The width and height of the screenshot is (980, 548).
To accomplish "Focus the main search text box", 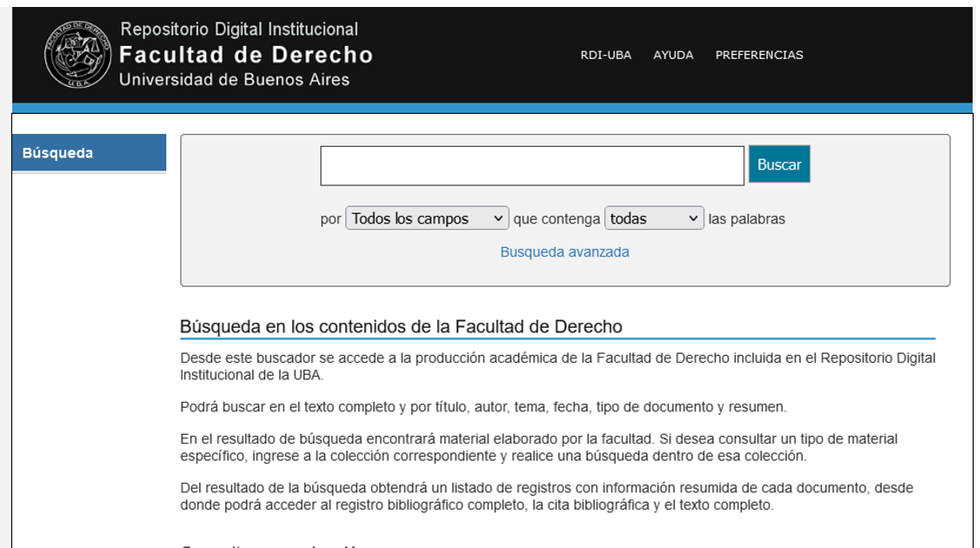I will coord(532,165).
